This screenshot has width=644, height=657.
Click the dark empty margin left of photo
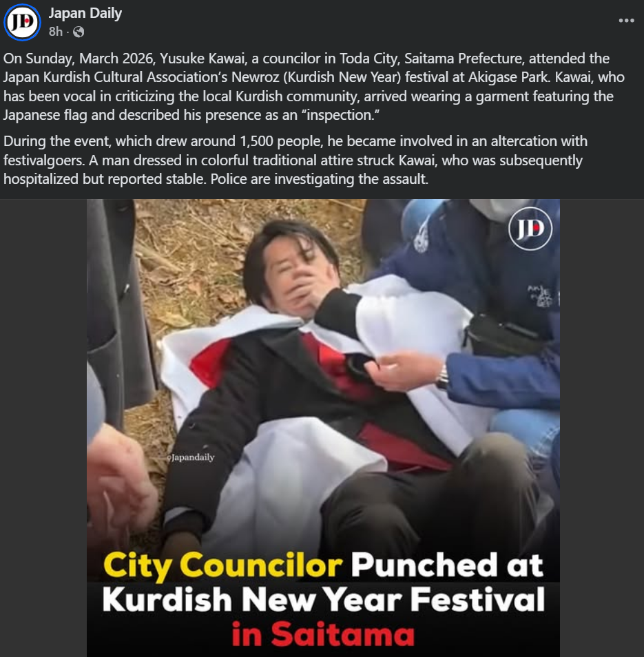43,428
